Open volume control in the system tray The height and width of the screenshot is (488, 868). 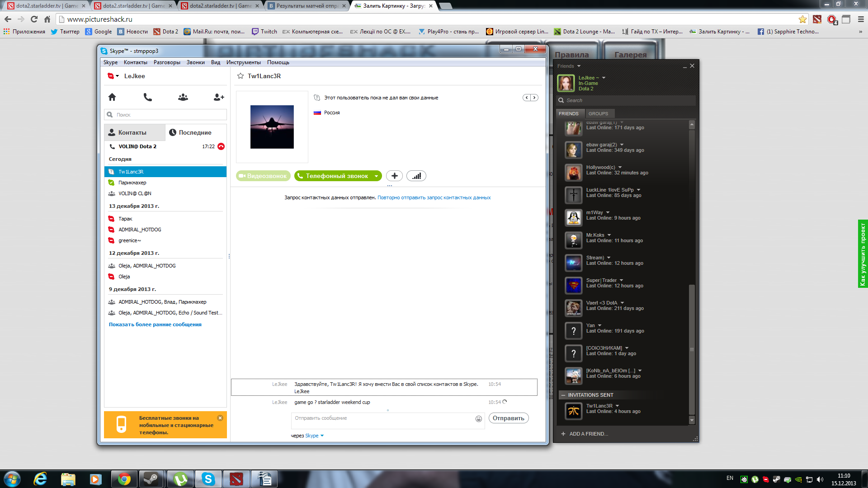point(820,479)
